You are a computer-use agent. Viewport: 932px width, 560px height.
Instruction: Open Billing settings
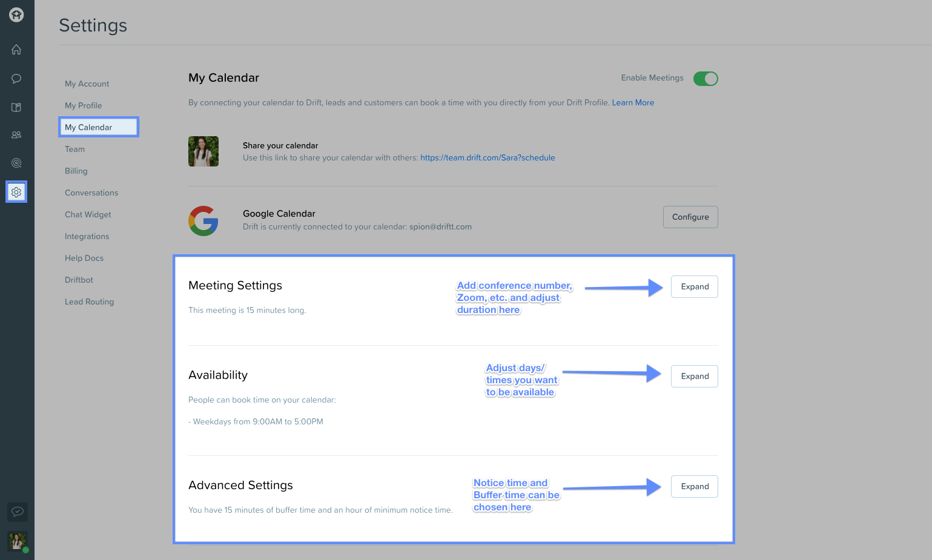click(x=76, y=171)
